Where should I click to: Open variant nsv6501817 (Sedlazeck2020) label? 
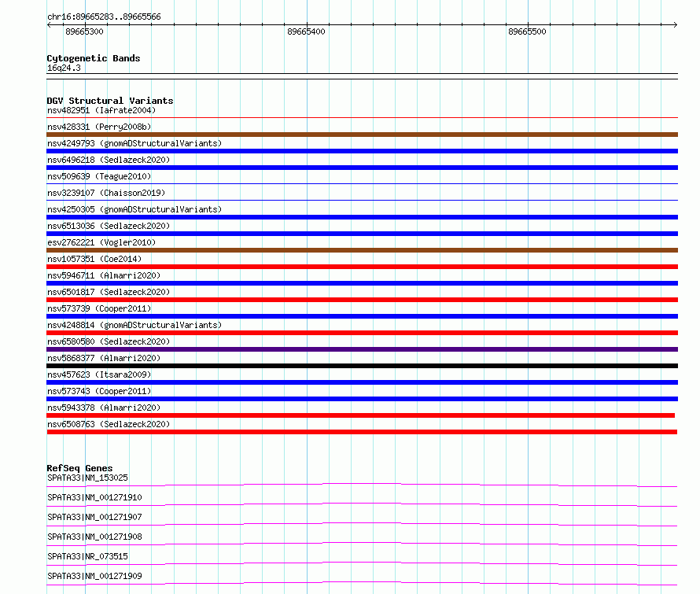point(109,292)
